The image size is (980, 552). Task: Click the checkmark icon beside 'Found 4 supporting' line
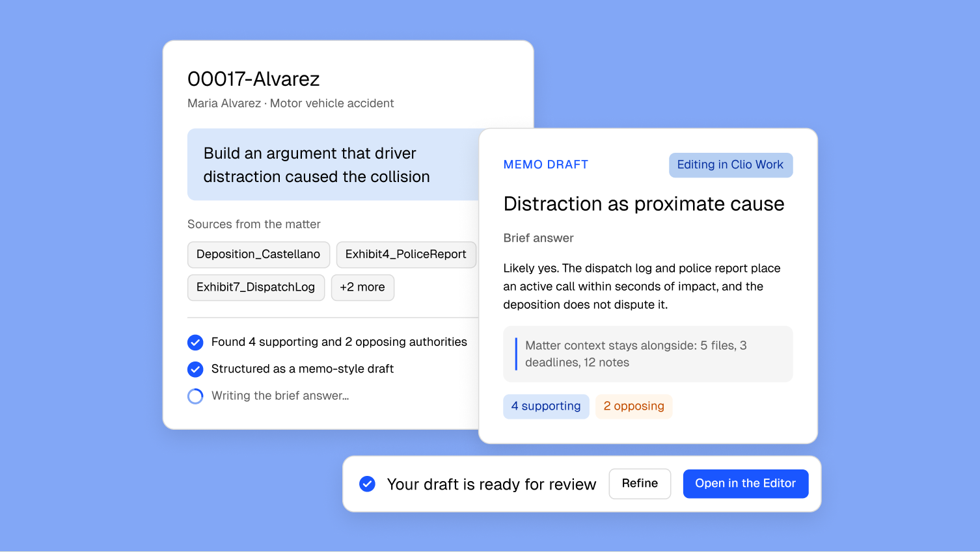pyautogui.click(x=195, y=342)
